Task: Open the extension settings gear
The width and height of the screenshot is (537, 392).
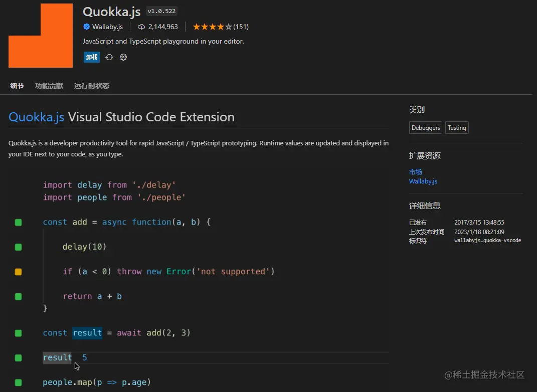Action: click(123, 57)
